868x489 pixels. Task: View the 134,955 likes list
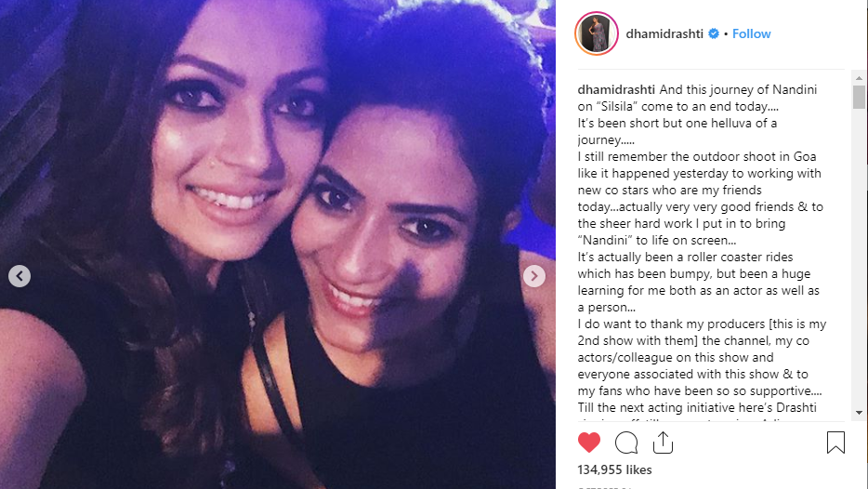(614, 469)
